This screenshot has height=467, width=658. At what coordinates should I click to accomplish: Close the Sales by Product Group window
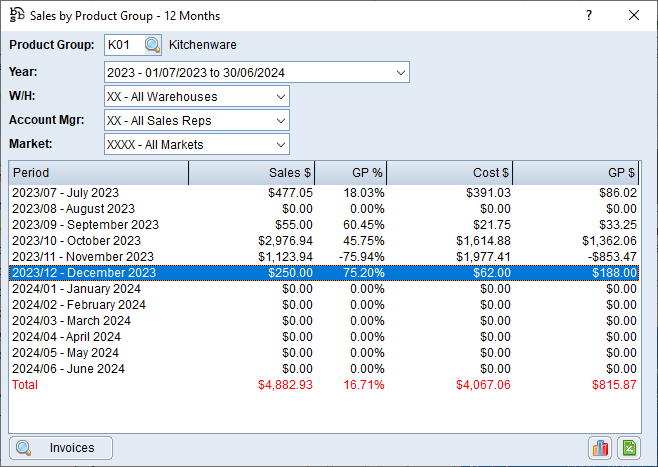tap(633, 16)
